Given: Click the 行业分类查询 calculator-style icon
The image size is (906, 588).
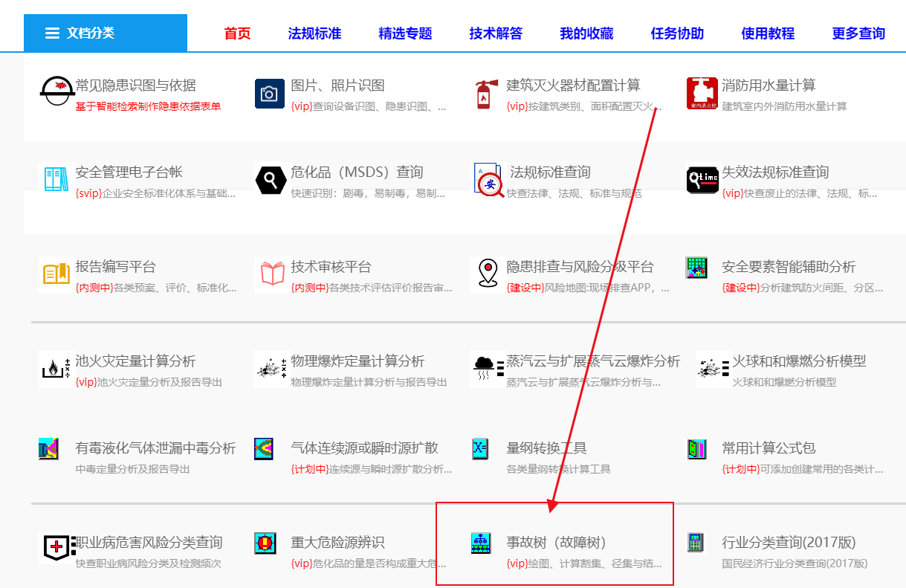Looking at the screenshot, I should (x=695, y=543).
